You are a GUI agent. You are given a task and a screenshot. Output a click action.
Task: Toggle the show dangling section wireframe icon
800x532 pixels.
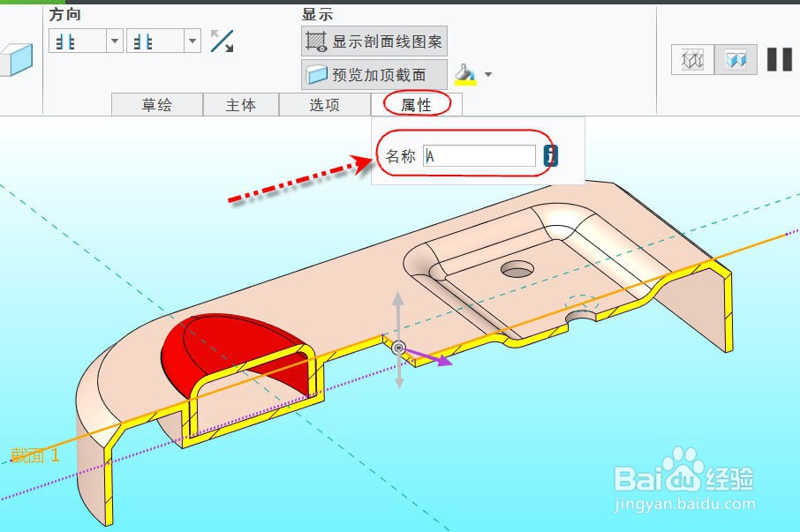click(x=691, y=59)
